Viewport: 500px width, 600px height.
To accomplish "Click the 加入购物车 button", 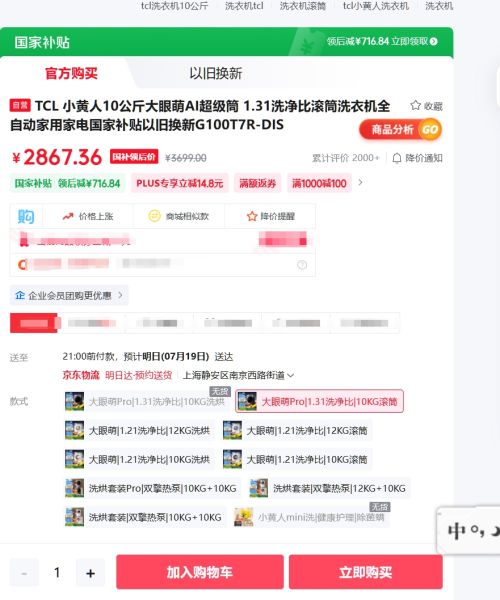I will click(x=200, y=572).
